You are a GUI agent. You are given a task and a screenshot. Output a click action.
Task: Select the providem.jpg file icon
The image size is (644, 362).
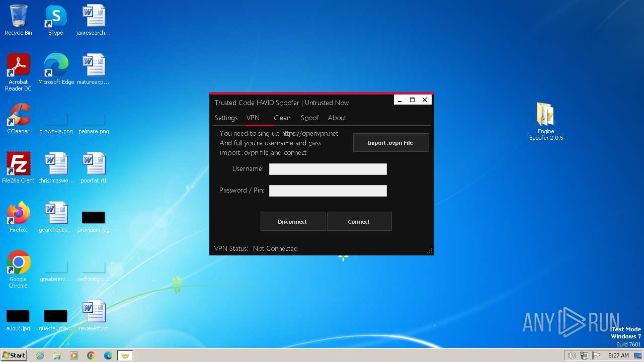point(94,221)
